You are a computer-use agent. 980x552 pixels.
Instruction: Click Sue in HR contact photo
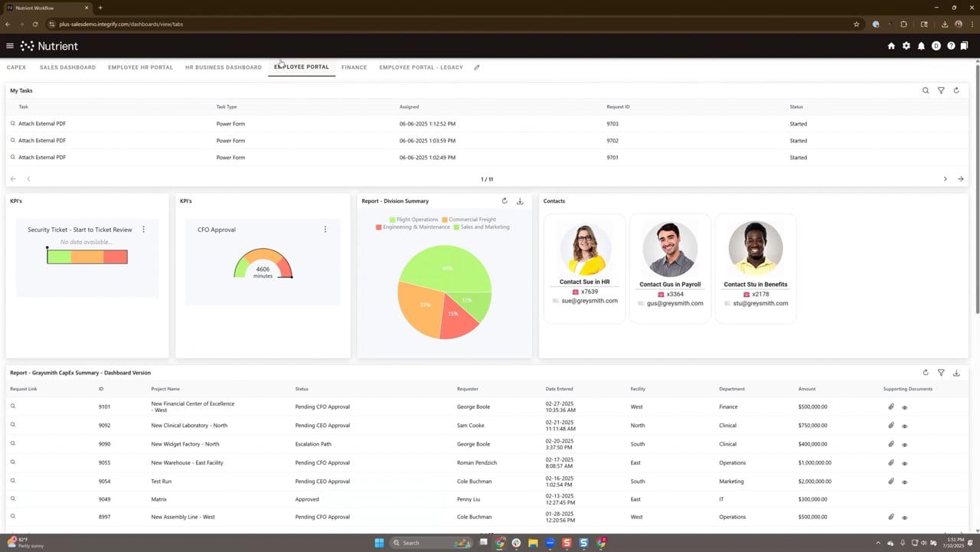click(586, 250)
